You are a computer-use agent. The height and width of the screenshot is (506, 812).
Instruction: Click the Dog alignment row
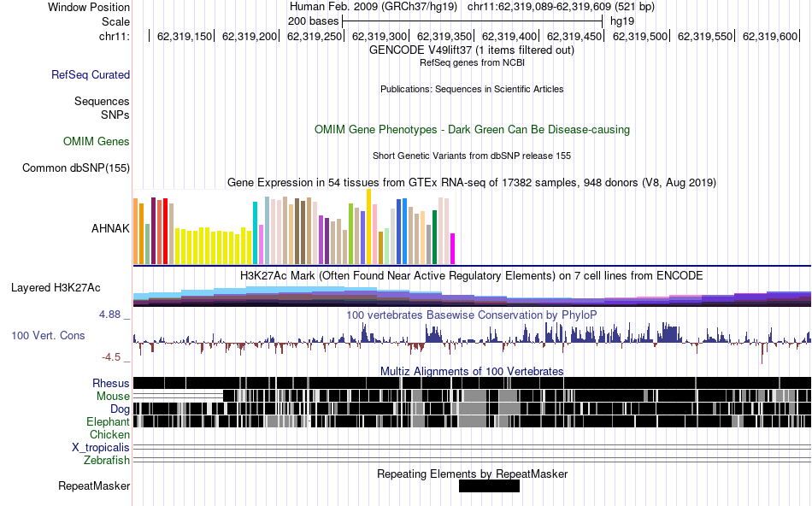click(473, 409)
